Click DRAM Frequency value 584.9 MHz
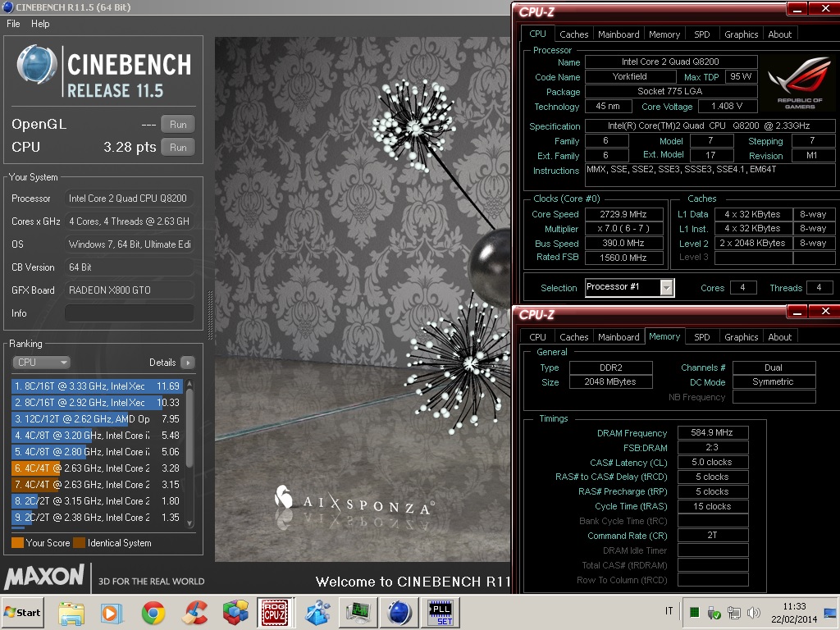The height and width of the screenshot is (630, 840). [x=713, y=432]
